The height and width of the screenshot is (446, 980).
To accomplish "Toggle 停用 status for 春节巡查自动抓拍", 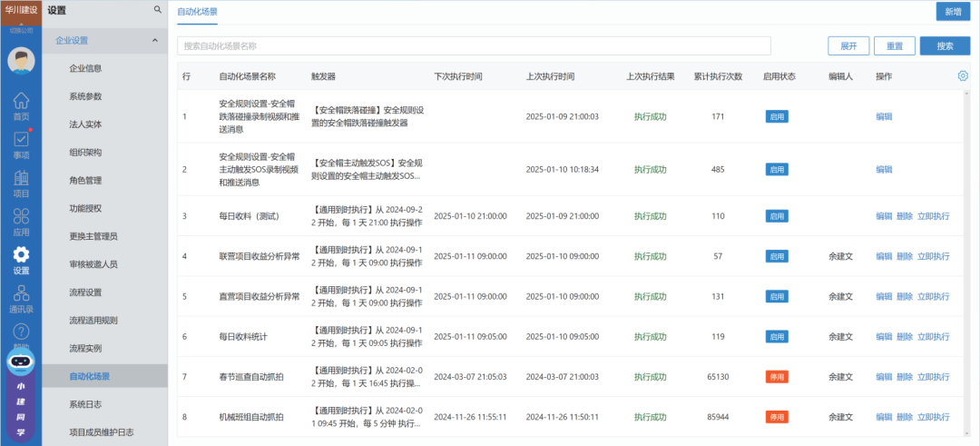I will pyautogui.click(x=776, y=377).
